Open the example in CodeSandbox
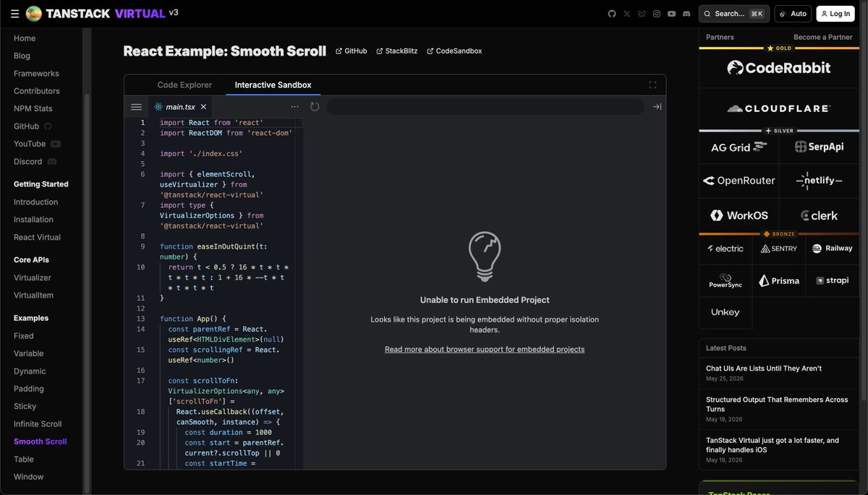 pyautogui.click(x=454, y=51)
